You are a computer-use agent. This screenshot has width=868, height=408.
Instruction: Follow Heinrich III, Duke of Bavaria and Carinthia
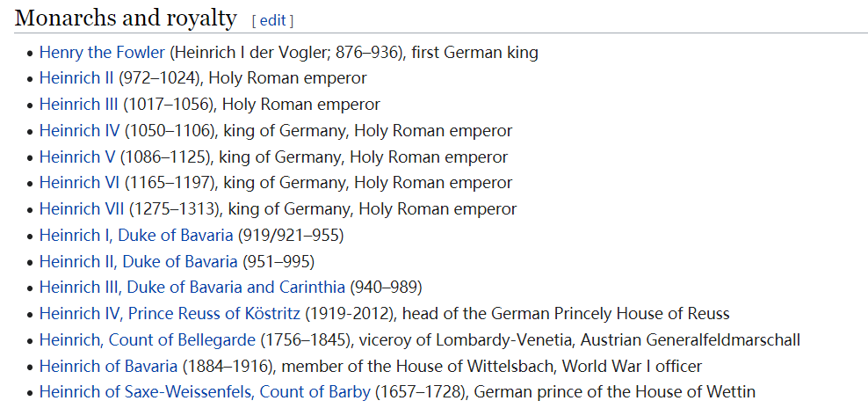pos(192,288)
